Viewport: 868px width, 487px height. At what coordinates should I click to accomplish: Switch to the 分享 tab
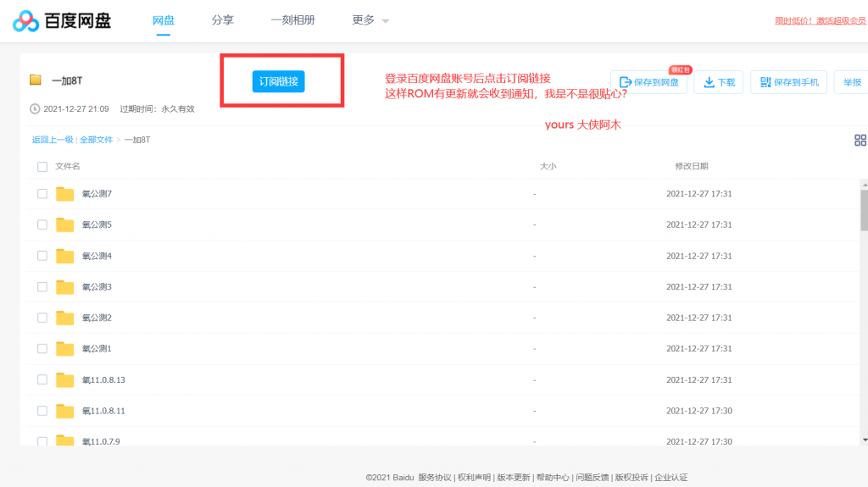(x=223, y=20)
